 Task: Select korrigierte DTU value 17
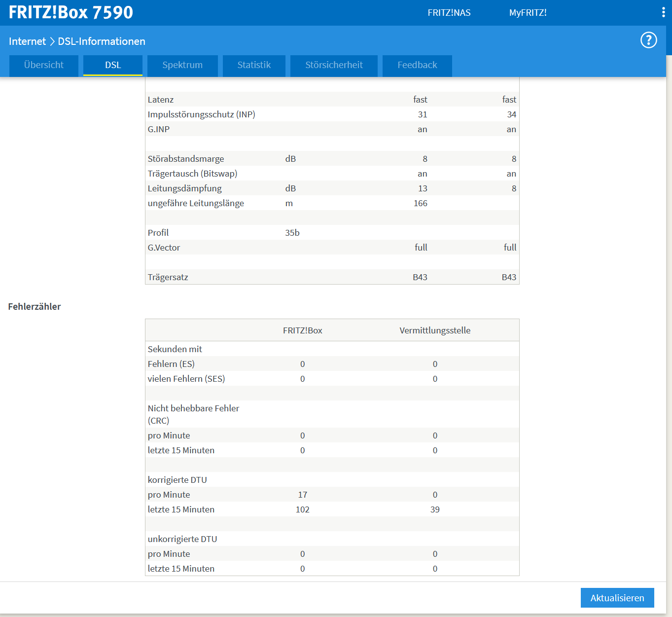pyautogui.click(x=303, y=495)
